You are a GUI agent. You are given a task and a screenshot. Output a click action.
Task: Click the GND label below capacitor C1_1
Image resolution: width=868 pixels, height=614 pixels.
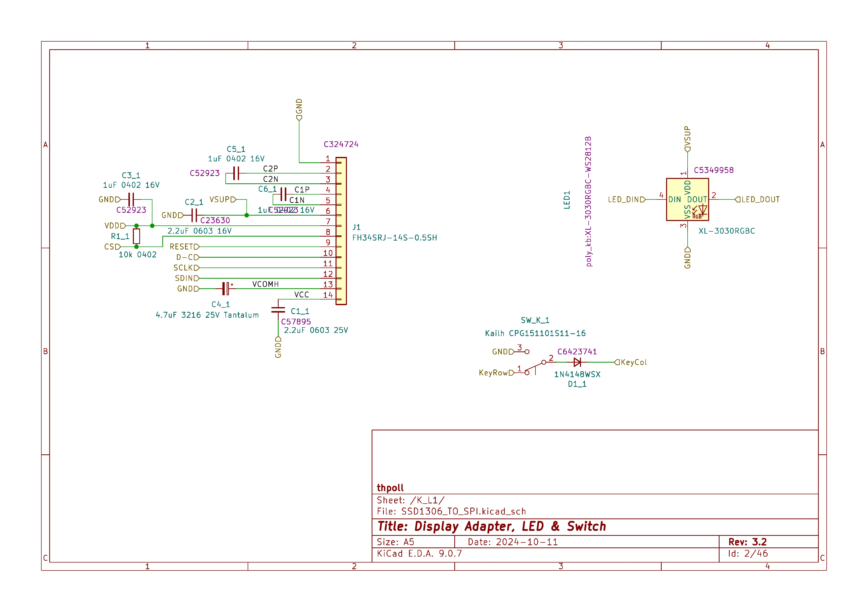click(x=278, y=347)
